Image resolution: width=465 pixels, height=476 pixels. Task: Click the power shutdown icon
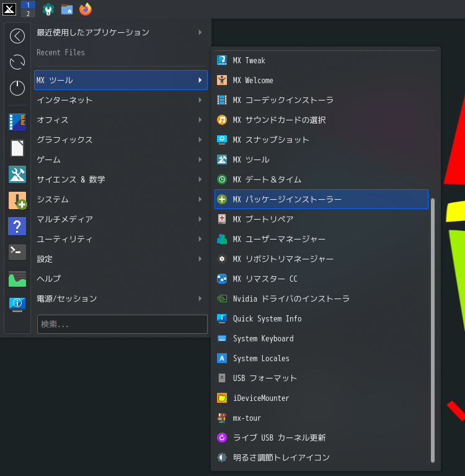[17, 88]
